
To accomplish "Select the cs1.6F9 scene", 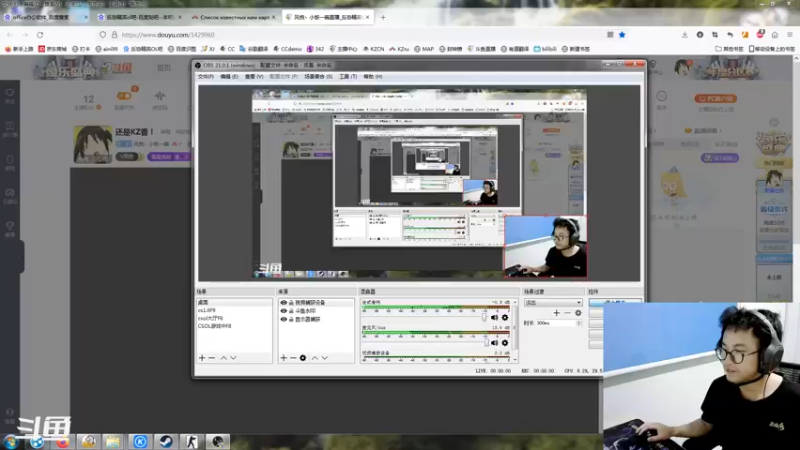I will [234, 310].
